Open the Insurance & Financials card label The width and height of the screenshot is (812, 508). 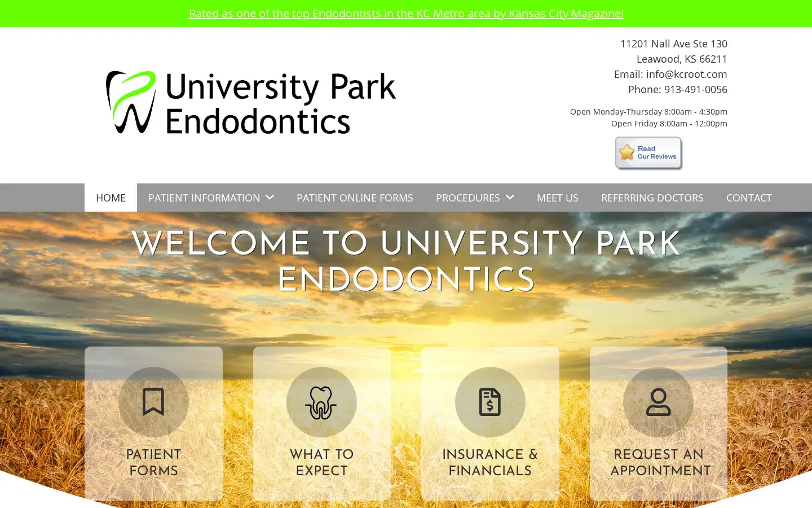coord(490,462)
